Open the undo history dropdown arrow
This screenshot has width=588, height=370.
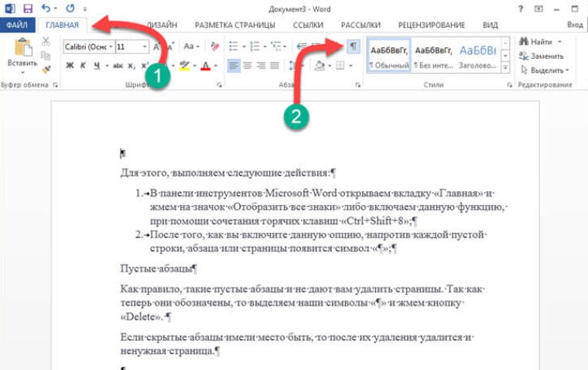56,9
